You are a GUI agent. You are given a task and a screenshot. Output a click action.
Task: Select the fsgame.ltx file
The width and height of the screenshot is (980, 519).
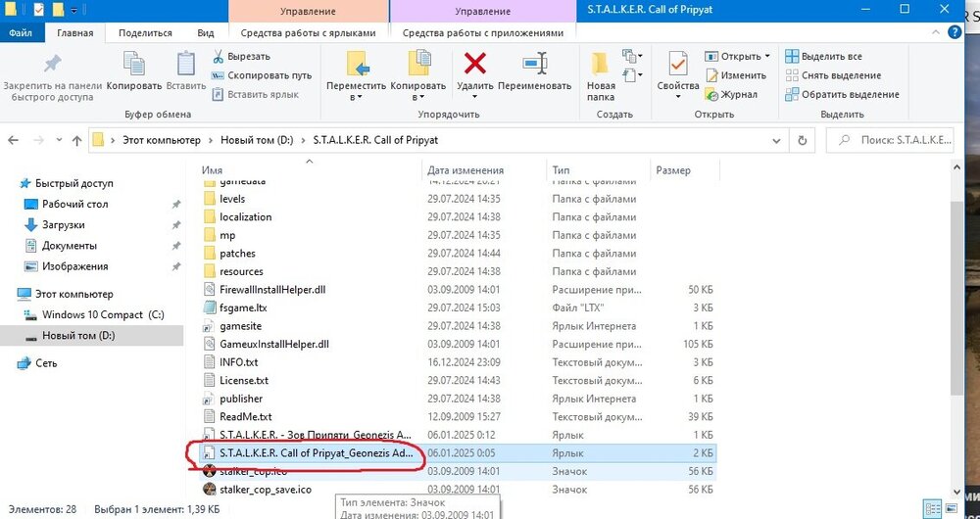pos(243,307)
